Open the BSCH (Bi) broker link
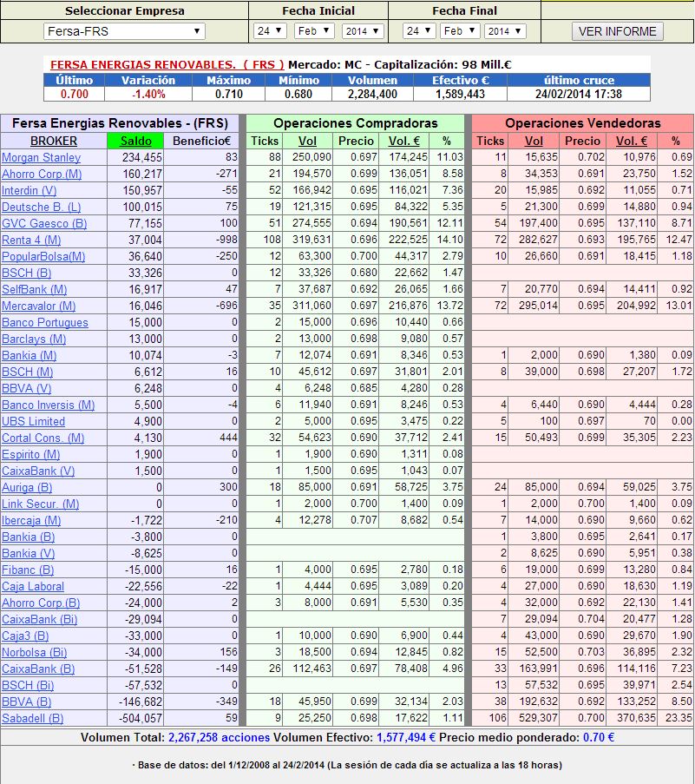Screen dimensions: 695x784 point(28,686)
